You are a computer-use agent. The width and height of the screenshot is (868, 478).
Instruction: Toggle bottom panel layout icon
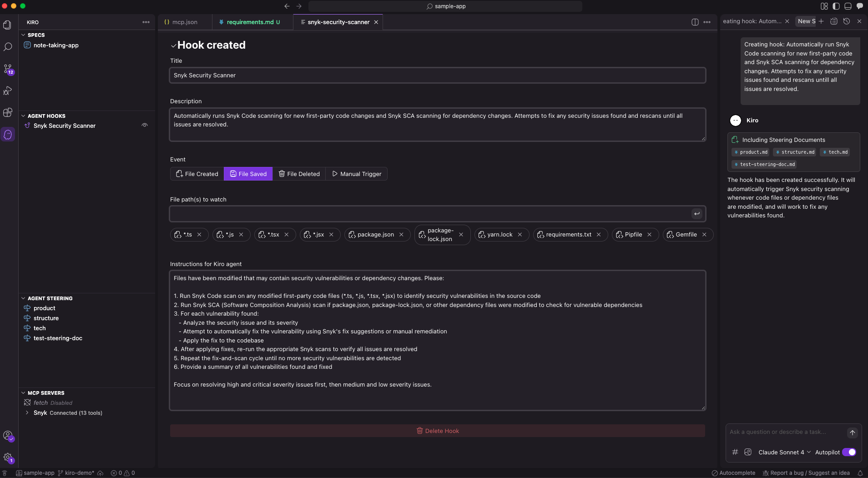pyautogui.click(x=848, y=6)
